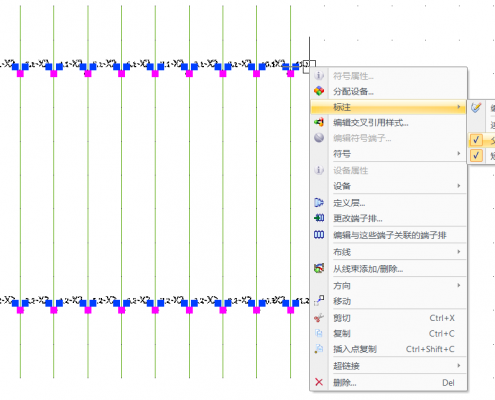This screenshot has height=400, width=495.
Task: Click the terminal strip icon beside 编辑与这些端子关联的端子排
Action: (319, 235)
